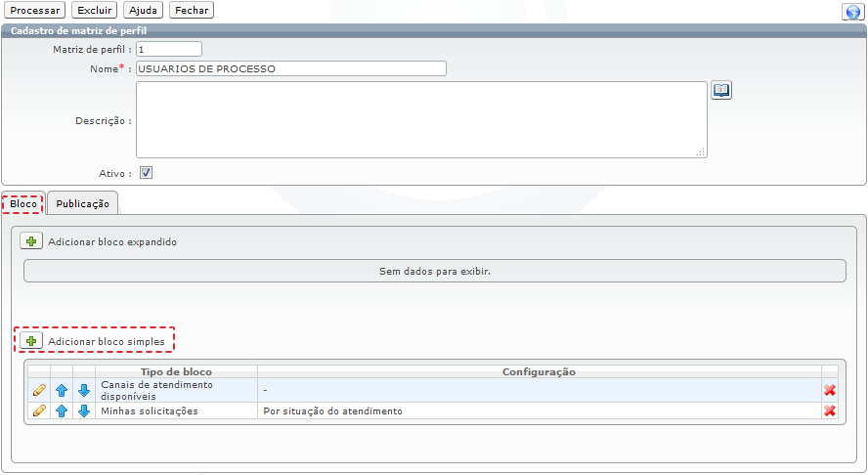Screen dimensions: 868x475
Task: Delete the Canais de atendimento disponíveis row
Action: (830, 390)
